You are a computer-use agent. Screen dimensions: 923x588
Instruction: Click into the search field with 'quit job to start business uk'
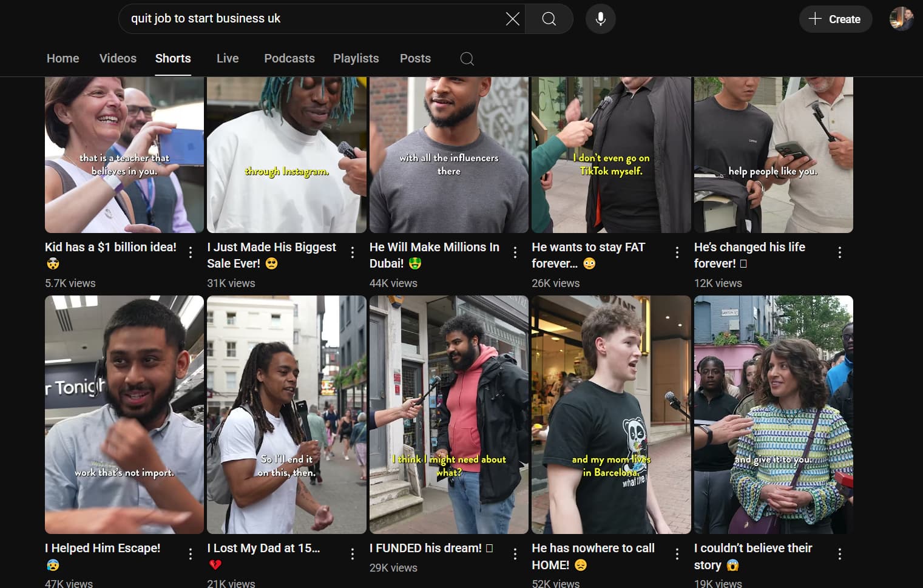click(x=316, y=19)
